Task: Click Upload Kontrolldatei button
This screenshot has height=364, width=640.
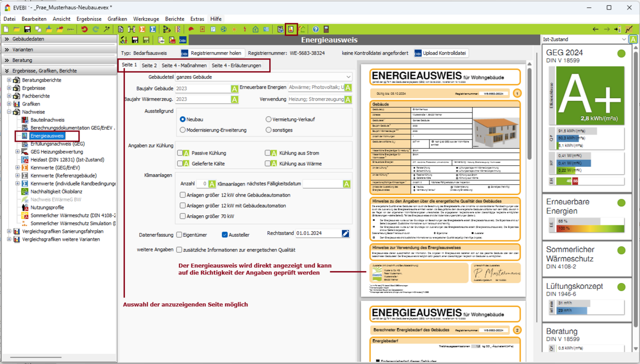Action: tap(441, 53)
